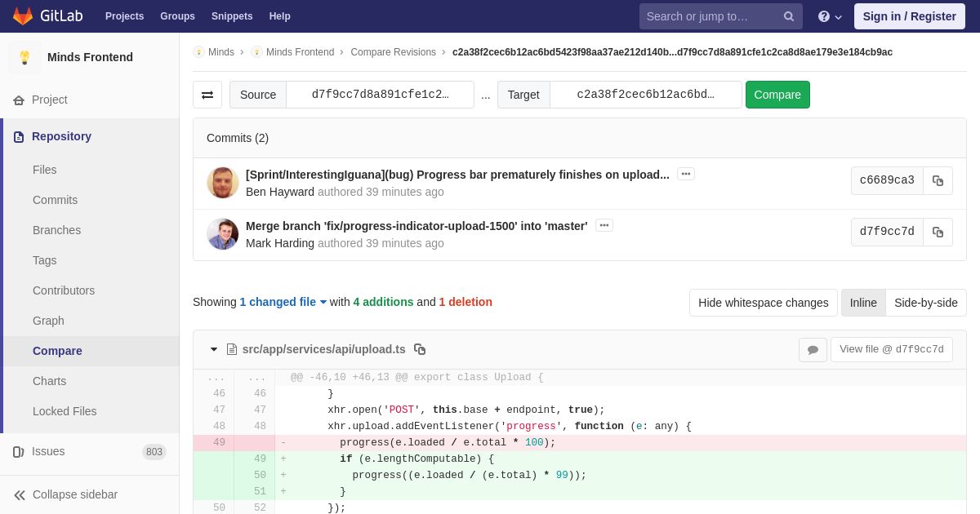Open the Help dropdown in the navbar

pyautogui.click(x=830, y=16)
